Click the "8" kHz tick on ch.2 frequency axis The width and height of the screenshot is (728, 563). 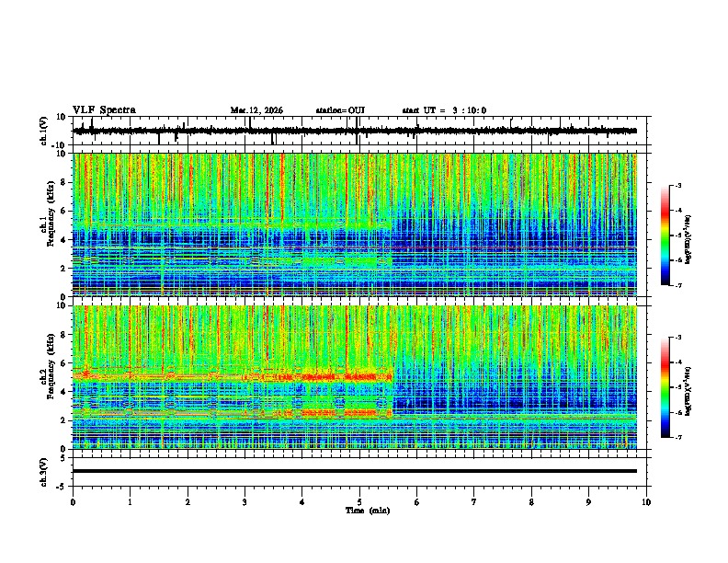coord(64,335)
